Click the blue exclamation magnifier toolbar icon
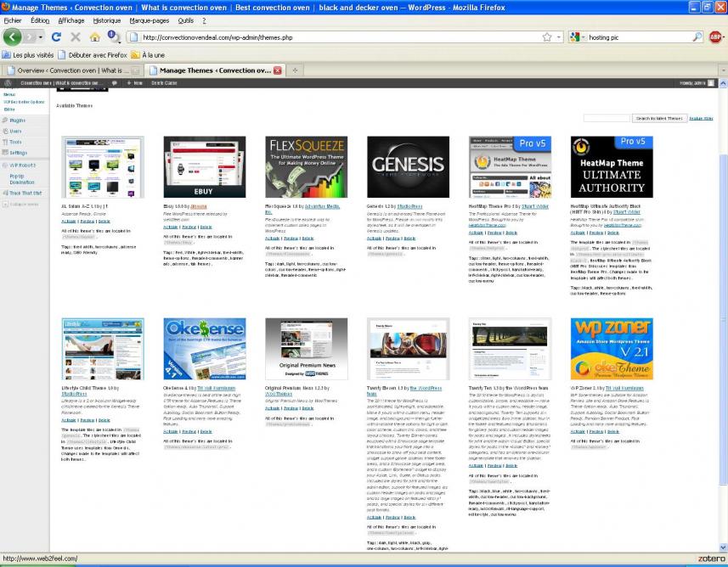 (x=113, y=36)
